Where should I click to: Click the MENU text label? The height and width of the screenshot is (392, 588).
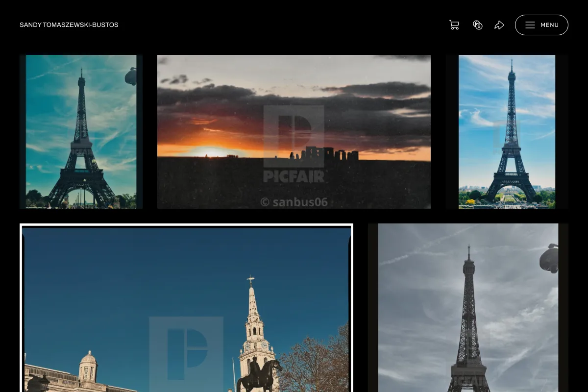point(550,25)
